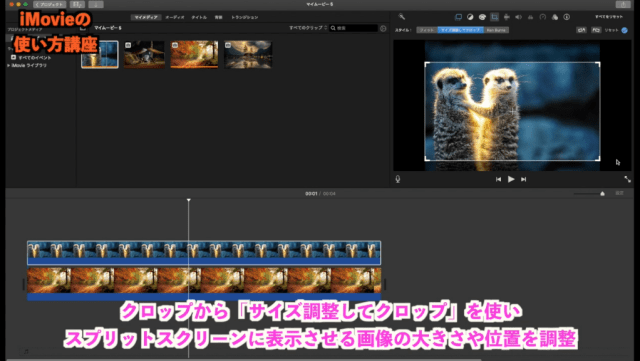Click the clip search field
Image resolution: width=640 pixels, height=361 pixels.
coord(353,28)
